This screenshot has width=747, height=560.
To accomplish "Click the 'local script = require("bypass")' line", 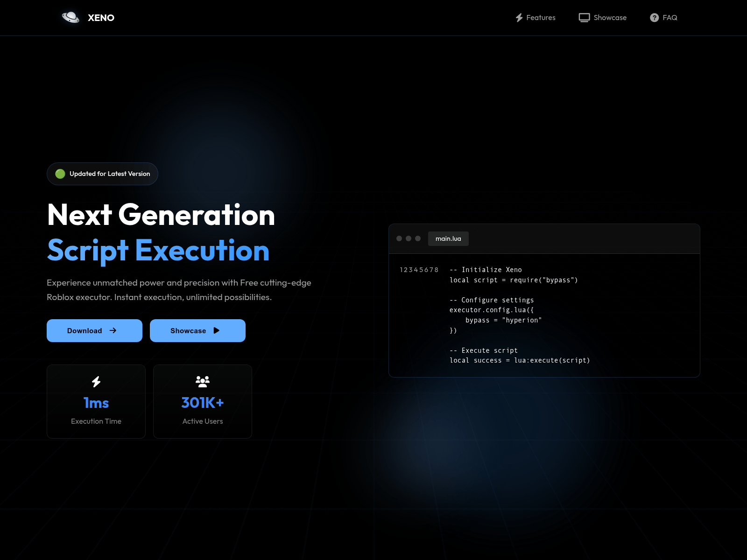I will pyautogui.click(x=514, y=280).
